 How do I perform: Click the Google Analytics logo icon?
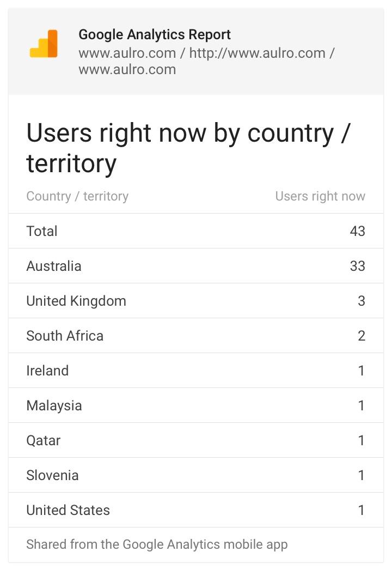44,44
